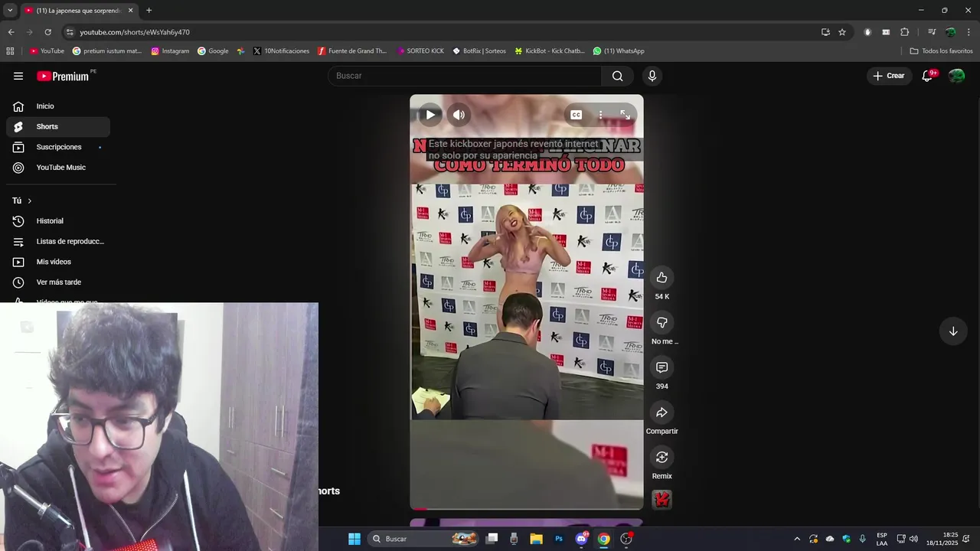The height and width of the screenshot is (551, 980).
Task: Click the search magnifier button
Action: [617, 76]
